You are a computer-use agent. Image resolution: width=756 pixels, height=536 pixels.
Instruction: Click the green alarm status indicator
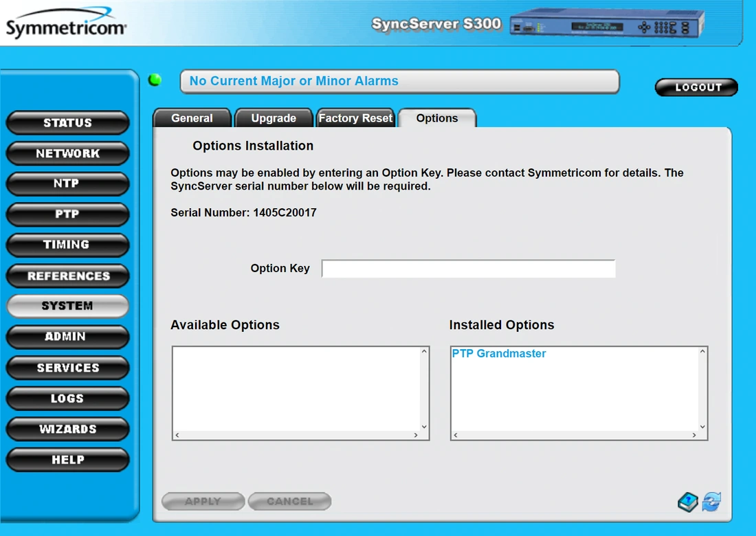coord(155,80)
